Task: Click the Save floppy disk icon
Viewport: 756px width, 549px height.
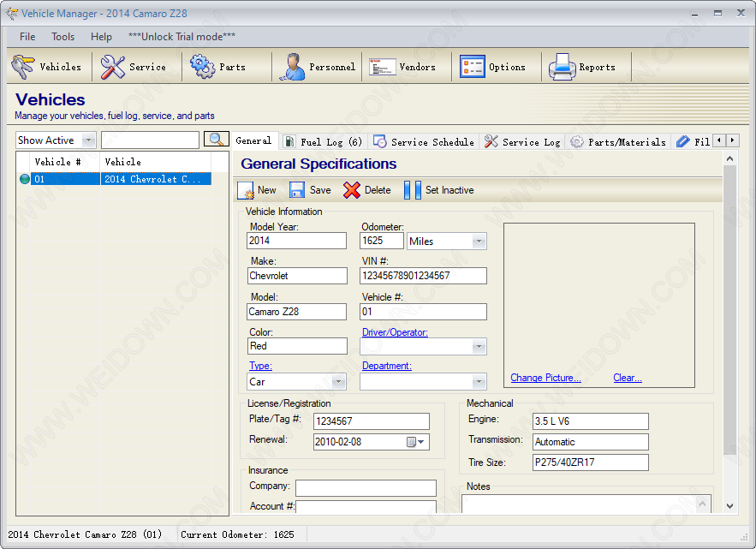Action: [297, 190]
